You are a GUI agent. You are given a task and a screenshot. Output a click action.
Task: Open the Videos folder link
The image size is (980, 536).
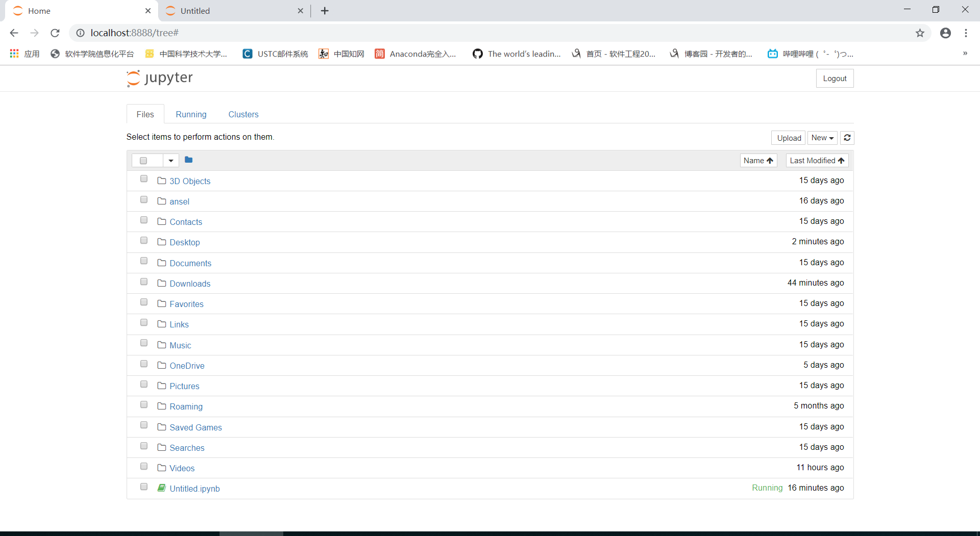[182, 468]
